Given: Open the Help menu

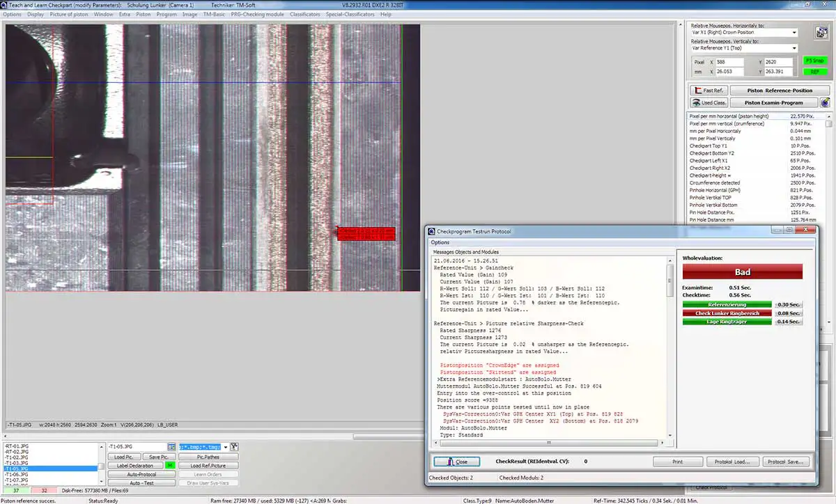Looking at the screenshot, I should point(385,14).
